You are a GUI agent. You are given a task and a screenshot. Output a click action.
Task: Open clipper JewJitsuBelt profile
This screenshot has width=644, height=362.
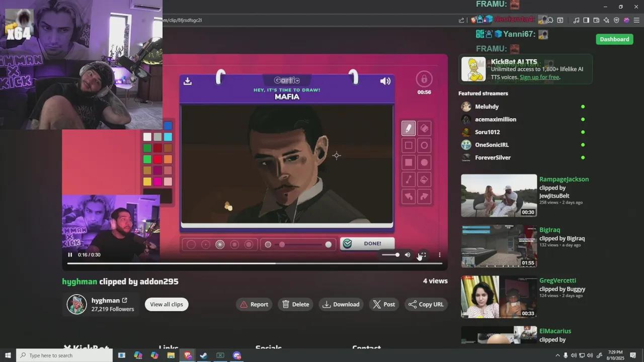[x=554, y=196]
